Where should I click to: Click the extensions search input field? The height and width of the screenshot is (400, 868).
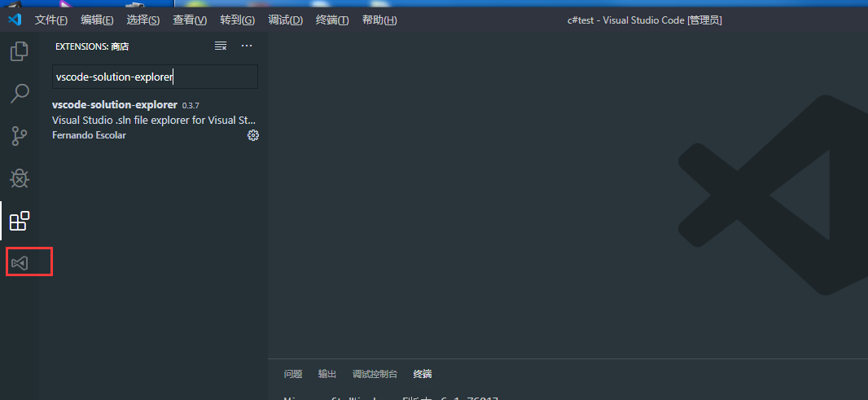[x=155, y=77]
